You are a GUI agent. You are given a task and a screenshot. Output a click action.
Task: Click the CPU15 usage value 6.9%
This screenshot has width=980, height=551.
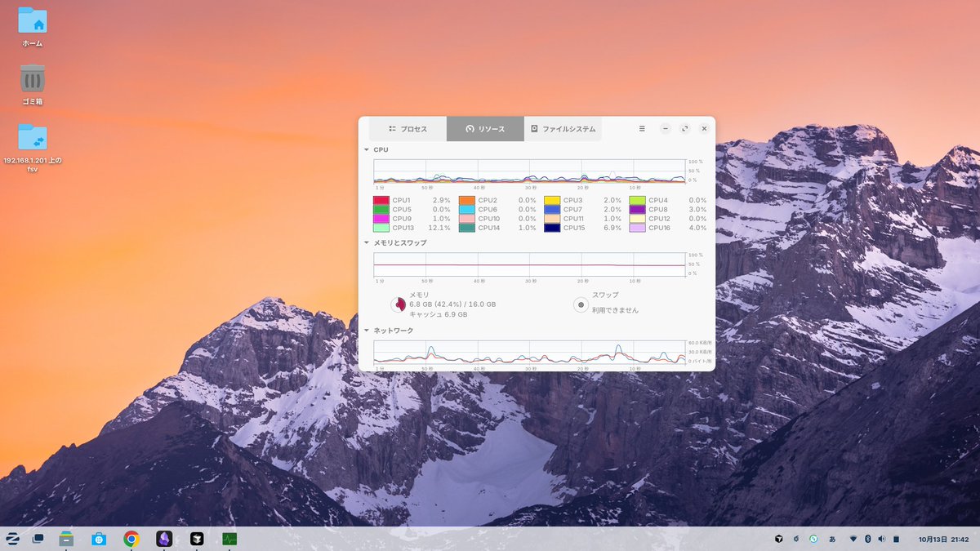coord(611,228)
